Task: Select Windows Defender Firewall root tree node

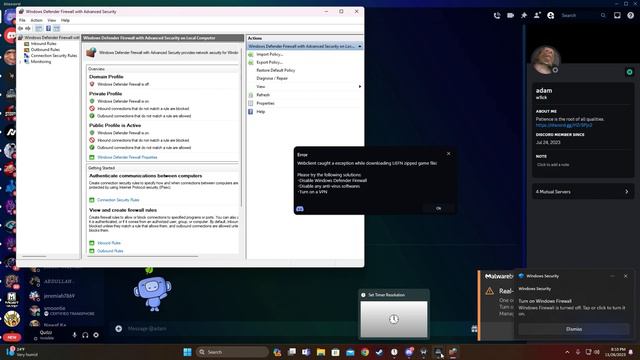Action: (x=51, y=38)
